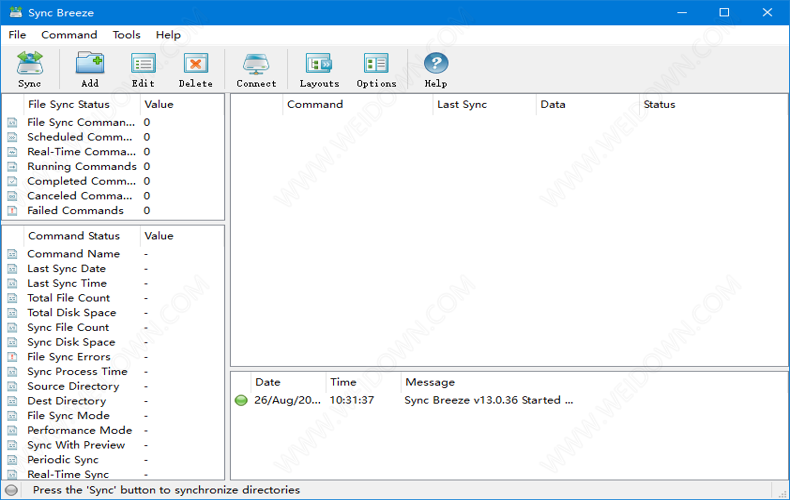Screen dimensions: 790x500
Task: Add a new sync command
Action: pyautogui.click(x=90, y=69)
